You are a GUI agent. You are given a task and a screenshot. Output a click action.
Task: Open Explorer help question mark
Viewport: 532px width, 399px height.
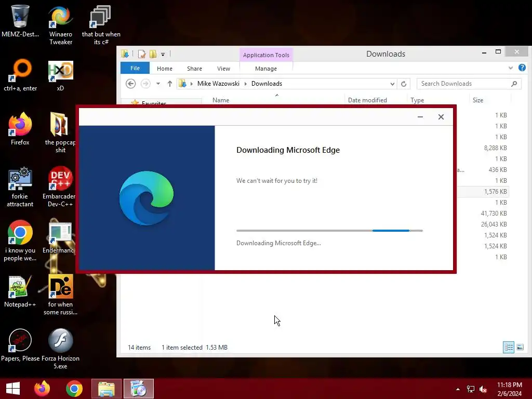pos(522,68)
